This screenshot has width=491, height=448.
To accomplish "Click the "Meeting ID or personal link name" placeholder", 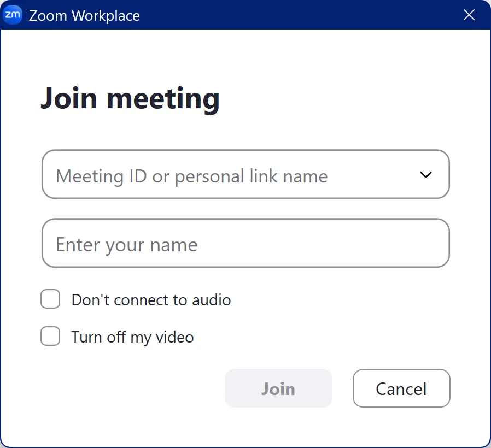I will [191, 176].
